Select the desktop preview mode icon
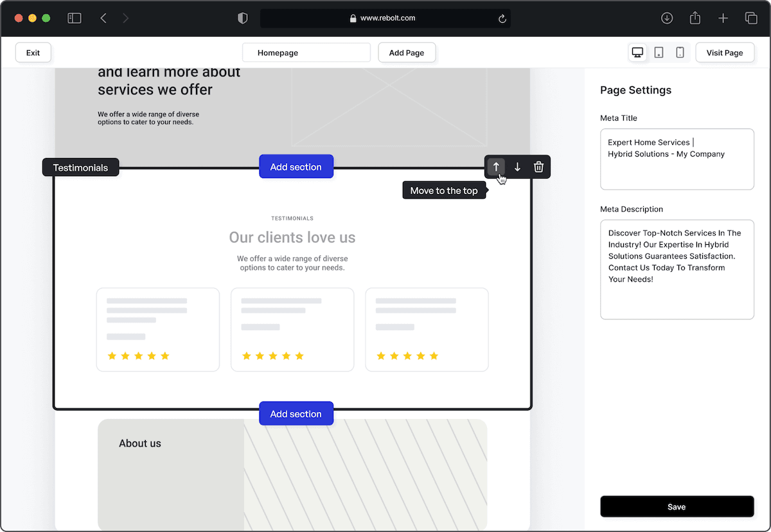 (637, 52)
